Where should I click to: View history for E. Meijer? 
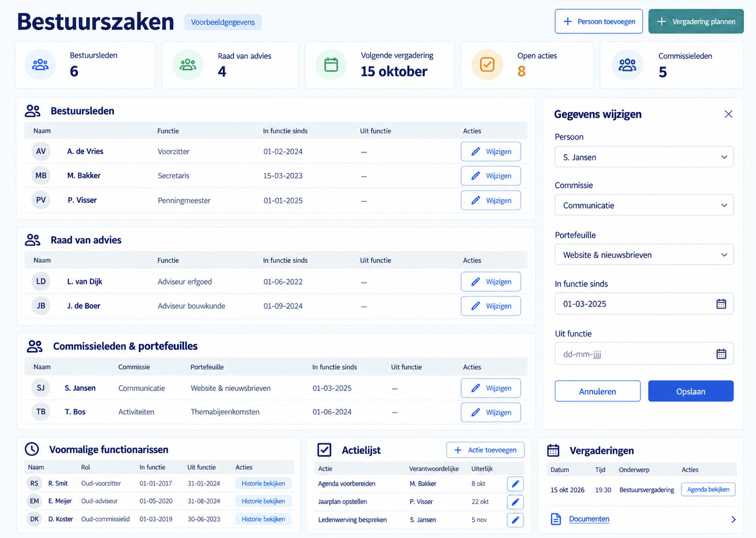pos(264,501)
